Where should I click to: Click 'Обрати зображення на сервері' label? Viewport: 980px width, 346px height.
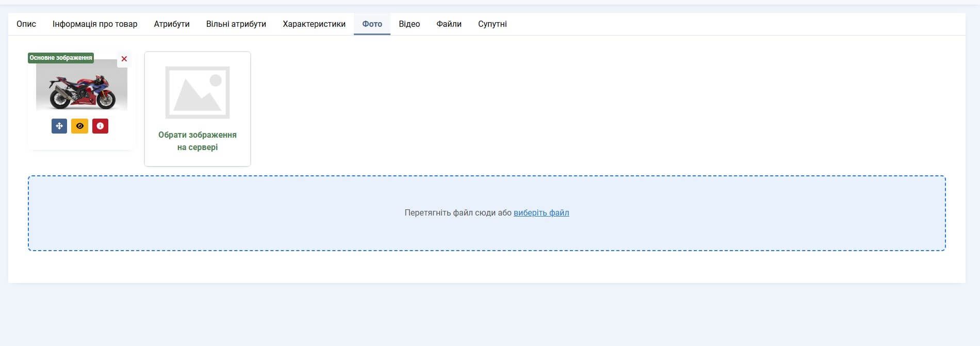click(197, 141)
